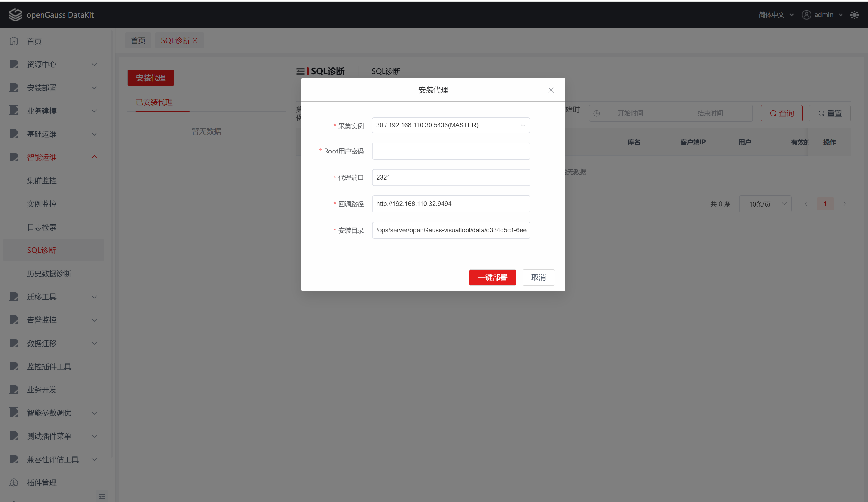The height and width of the screenshot is (502, 868).
Task: Switch to the 首页 tab
Action: pyautogui.click(x=138, y=41)
